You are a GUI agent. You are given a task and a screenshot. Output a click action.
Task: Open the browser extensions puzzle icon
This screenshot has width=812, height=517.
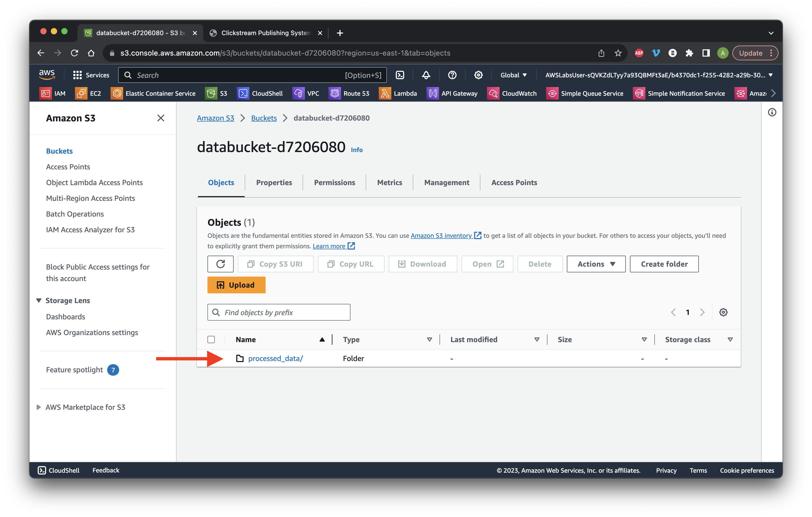point(689,53)
